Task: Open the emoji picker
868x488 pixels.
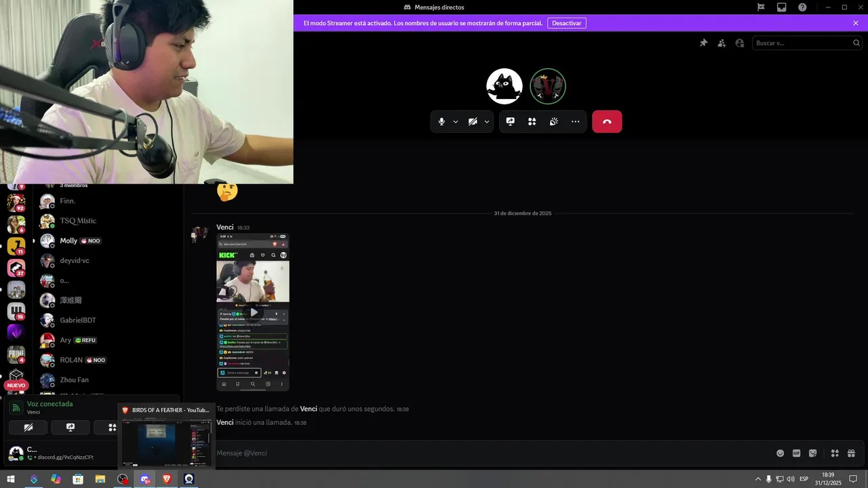Action: click(781, 453)
